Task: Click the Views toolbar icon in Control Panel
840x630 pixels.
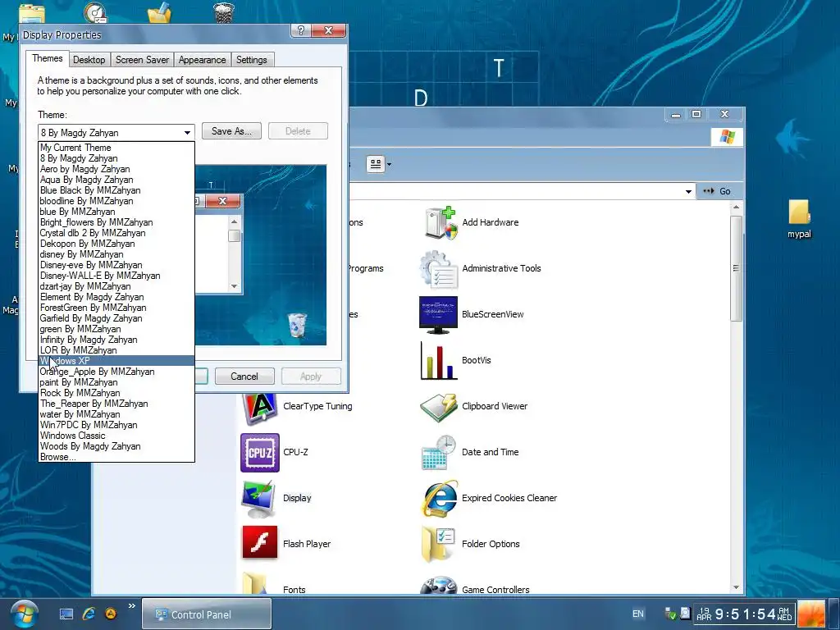Action: tap(376, 164)
